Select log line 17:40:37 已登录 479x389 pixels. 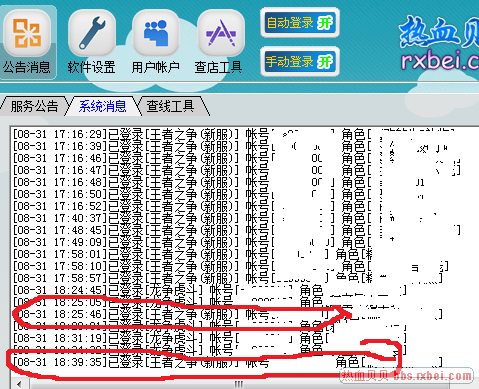click(224, 218)
